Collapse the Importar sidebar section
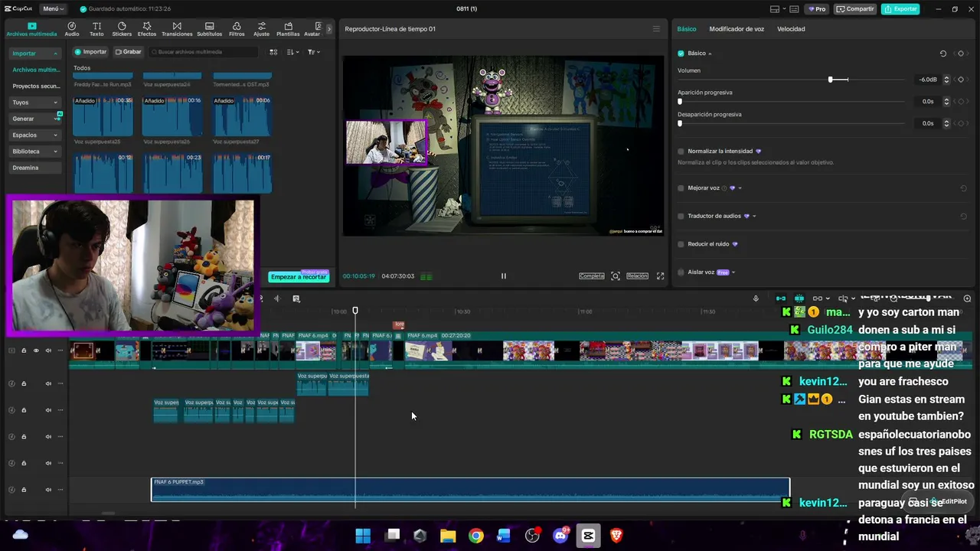Image resolution: width=980 pixels, height=551 pixels. pyautogui.click(x=56, y=54)
